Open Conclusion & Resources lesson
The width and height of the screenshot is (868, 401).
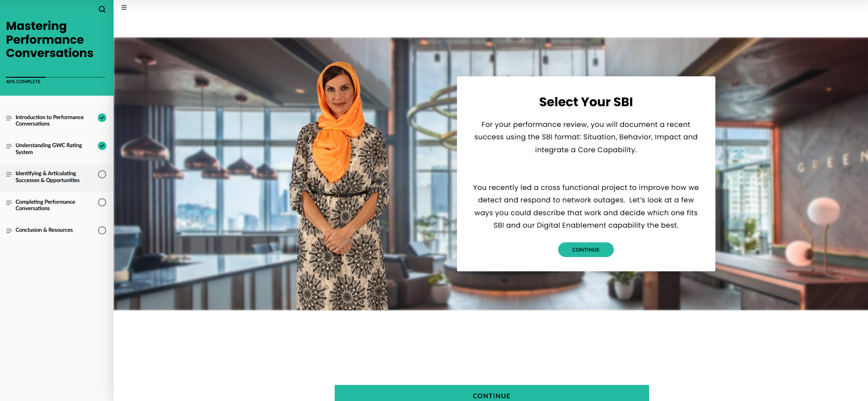coord(44,230)
